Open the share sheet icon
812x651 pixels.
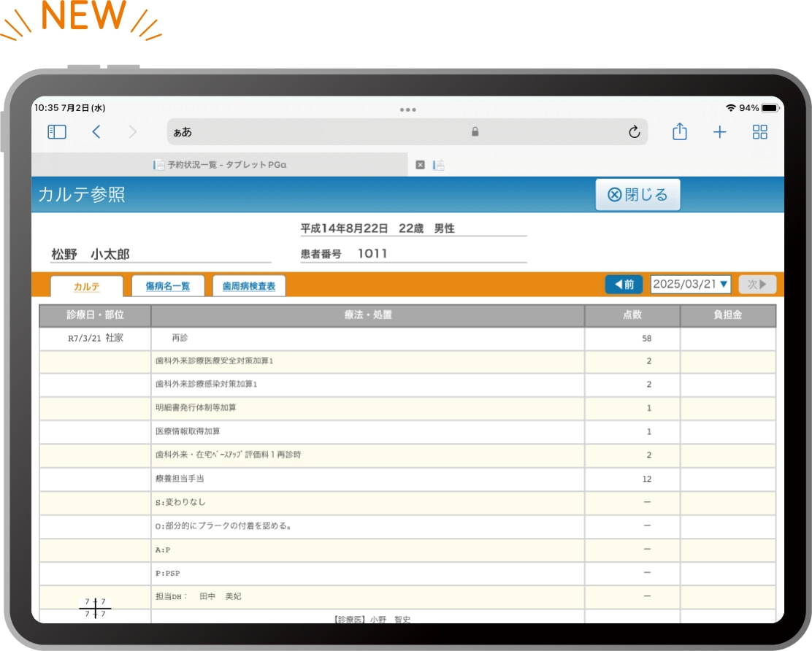click(680, 132)
